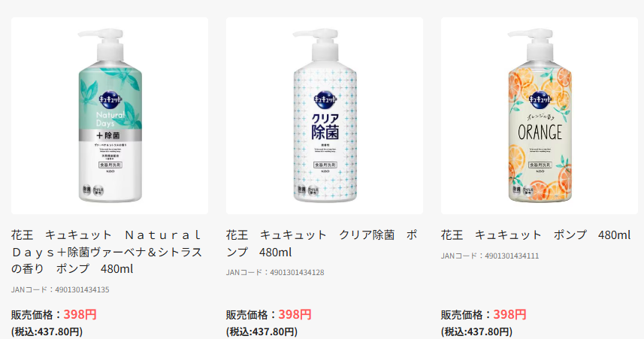Click JAN code 4901301434135
The height and width of the screenshot is (339, 644).
(x=60, y=289)
